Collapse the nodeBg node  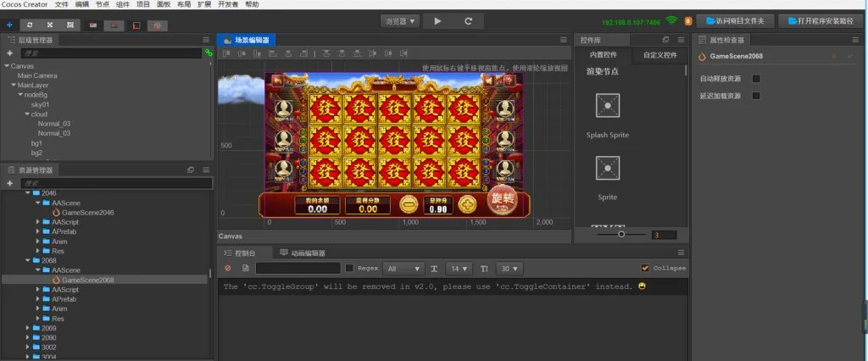pyautogui.click(x=20, y=95)
